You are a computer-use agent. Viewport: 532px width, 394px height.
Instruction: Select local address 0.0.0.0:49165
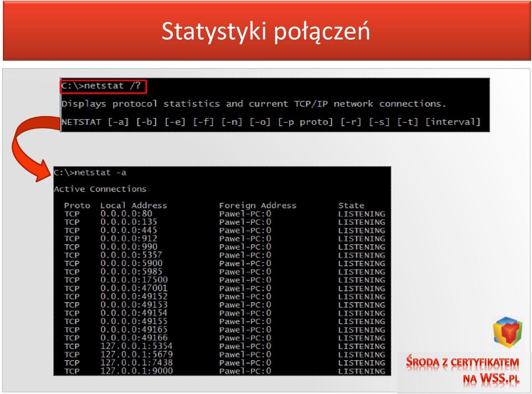click(x=134, y=330)
